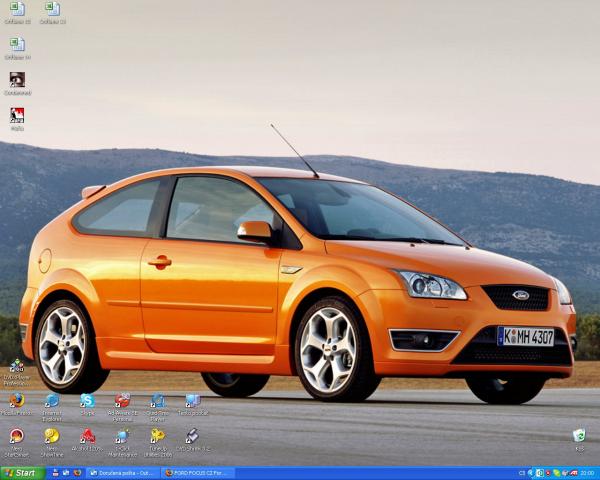Open the Mozilla Firefox desktop shortcut
This screenshot has width=600, height=480.
point(17,401)
